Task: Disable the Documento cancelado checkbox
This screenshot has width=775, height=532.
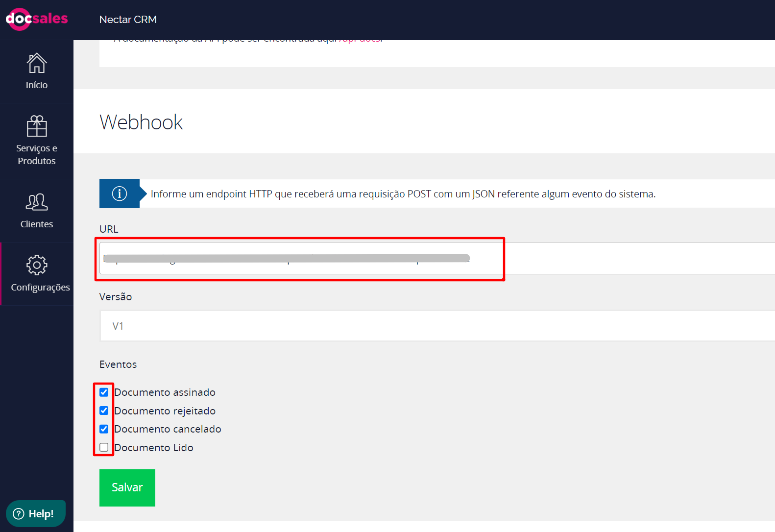Action: point(104,429)
